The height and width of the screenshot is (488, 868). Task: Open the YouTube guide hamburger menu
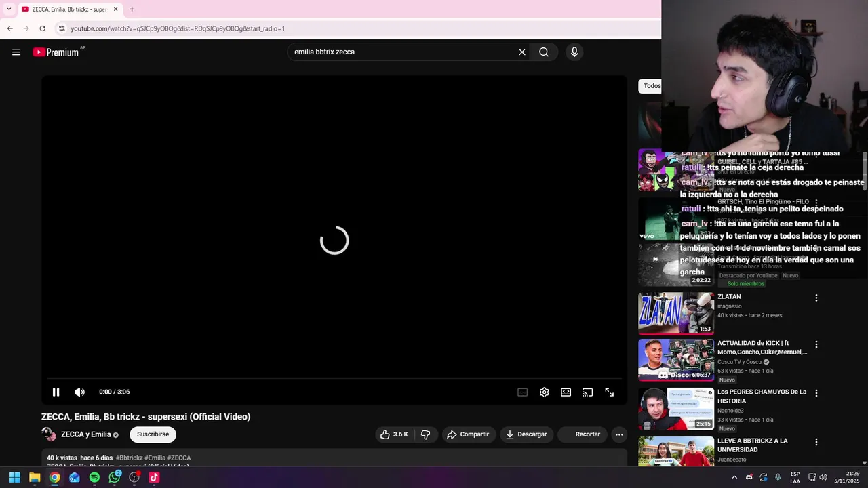point(16,52)
